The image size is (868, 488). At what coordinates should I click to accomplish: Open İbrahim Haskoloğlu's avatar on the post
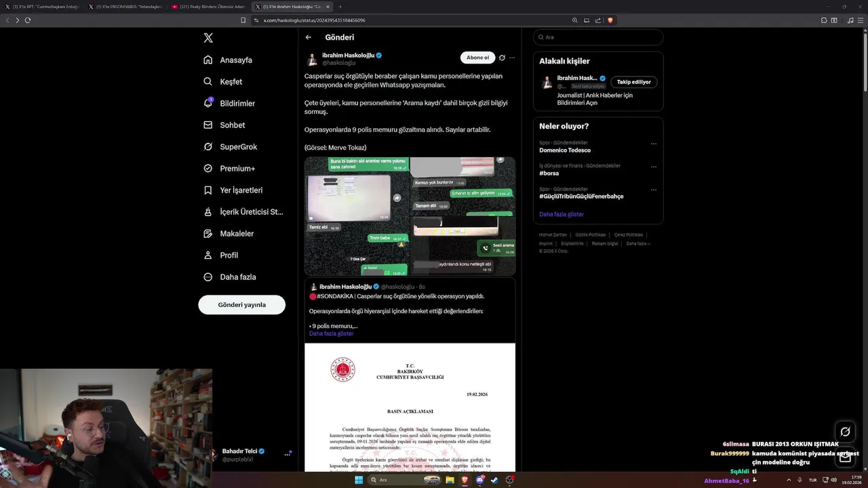pos(312,59)
